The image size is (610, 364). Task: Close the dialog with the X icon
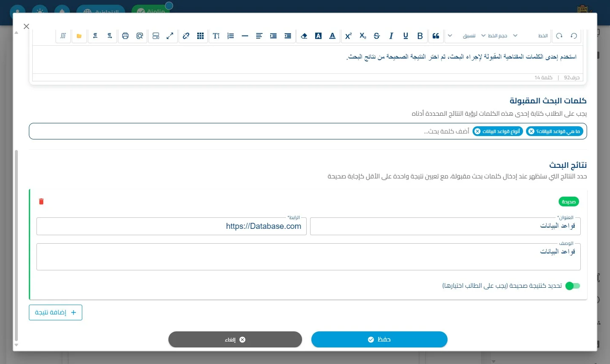tap(26, 26)
